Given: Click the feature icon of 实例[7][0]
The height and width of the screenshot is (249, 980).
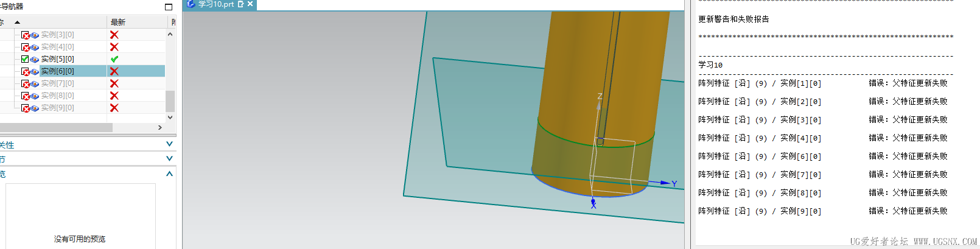Looking at the screenshot, I should (35, 83).
